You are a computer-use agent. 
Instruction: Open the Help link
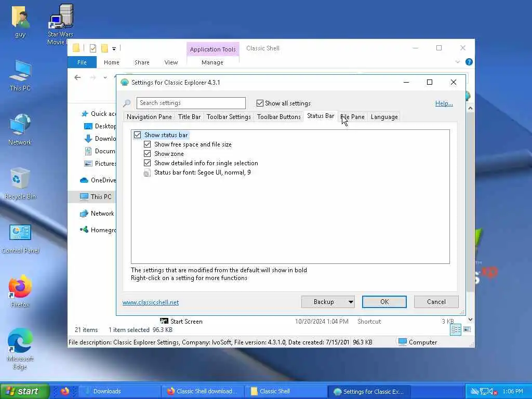click(x=444, y=103)
